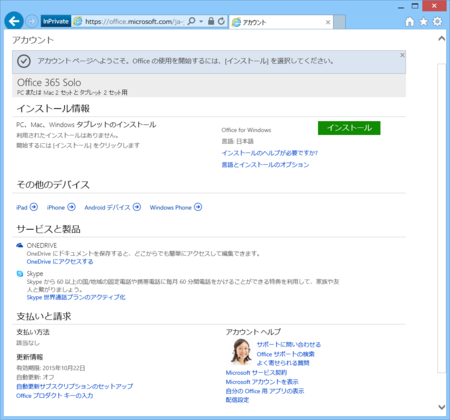Click the 言語: 日本語 text
450x420 pixels.
click(238, 141)
